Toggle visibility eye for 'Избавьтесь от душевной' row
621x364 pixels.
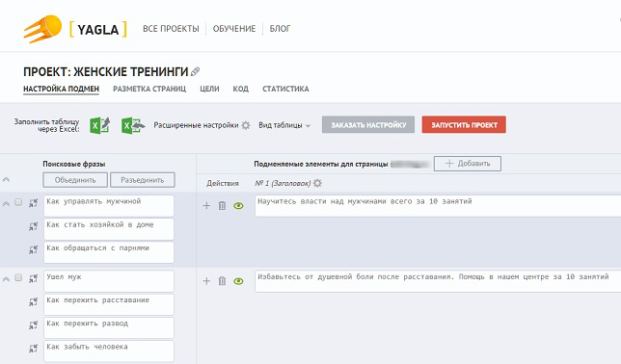[238, 281]
